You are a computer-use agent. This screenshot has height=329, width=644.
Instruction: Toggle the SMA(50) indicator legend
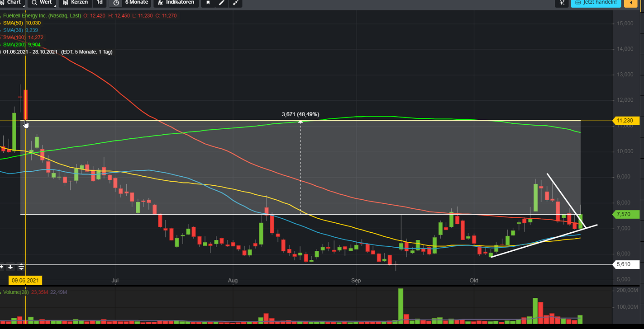[x=14, y=23]
